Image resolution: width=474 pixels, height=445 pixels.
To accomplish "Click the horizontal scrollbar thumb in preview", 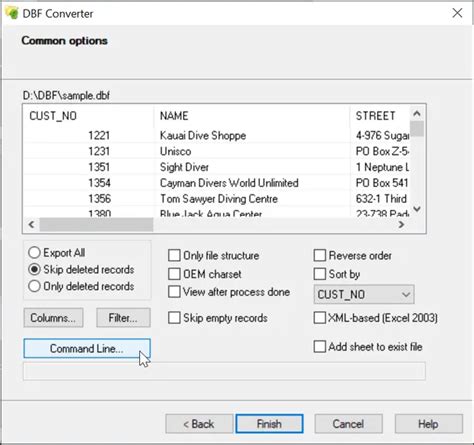I will tap(96, 225).
